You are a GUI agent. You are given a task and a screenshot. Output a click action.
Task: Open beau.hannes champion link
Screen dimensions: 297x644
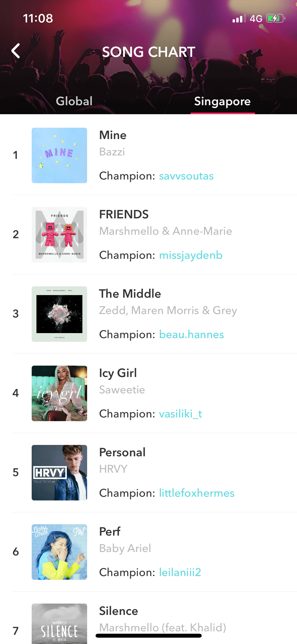[x=191, y=335]
